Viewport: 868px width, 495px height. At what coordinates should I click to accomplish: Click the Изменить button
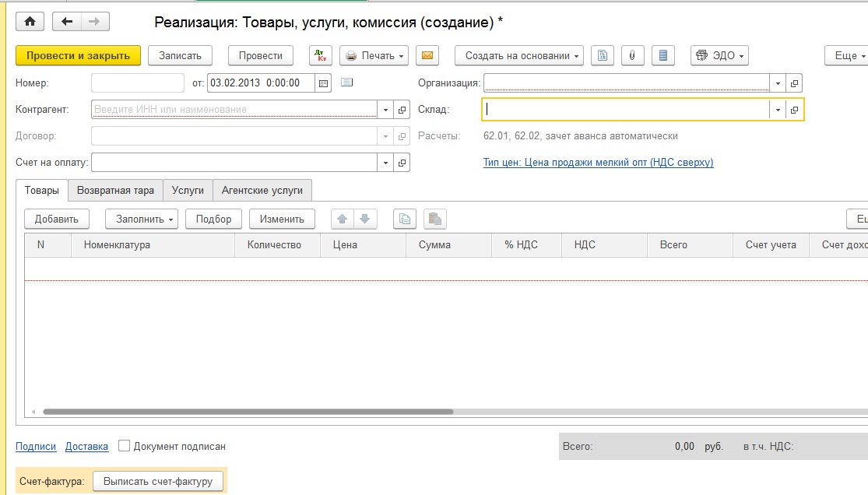click(x=282, y=219)
